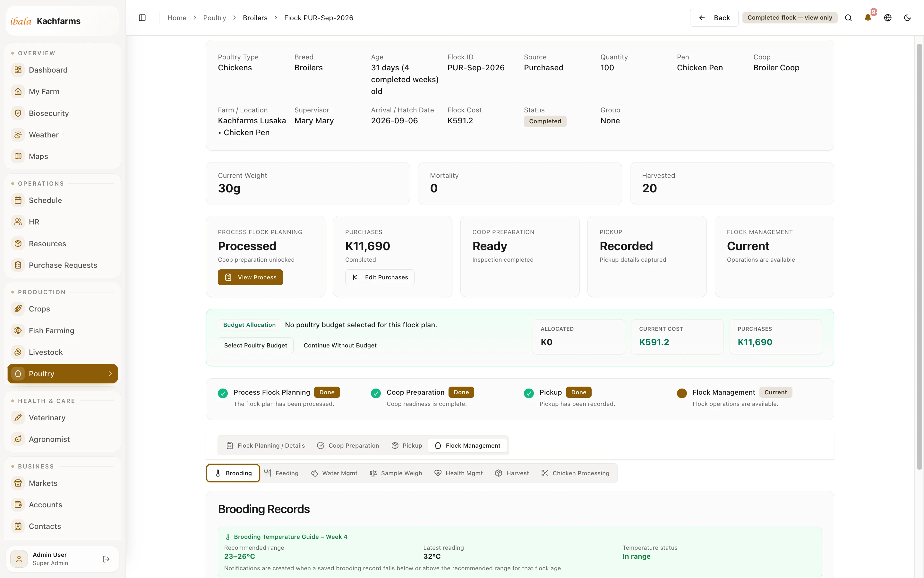The width and height of the screenshot is (924, 578).
Task: Switch to the Coop Preparation tab
Action: pyautogui.click(x=348, y=445)
